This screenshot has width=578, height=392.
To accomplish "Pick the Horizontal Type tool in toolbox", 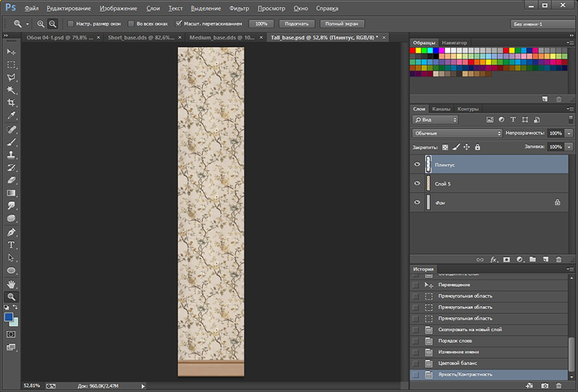I will click(x=12, y=245).
